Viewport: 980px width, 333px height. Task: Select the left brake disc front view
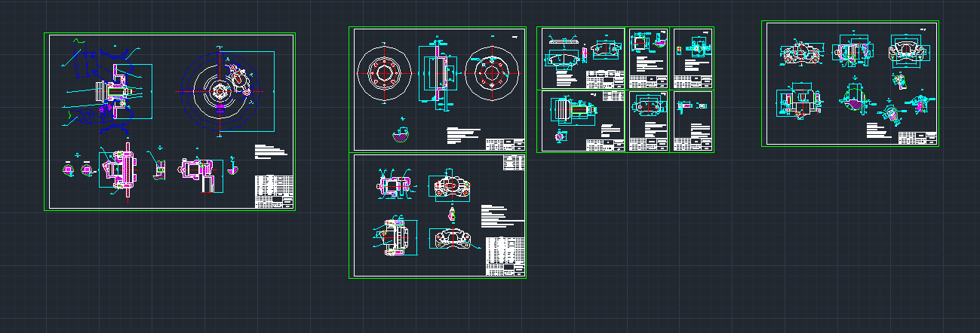(x=383, y=73)
